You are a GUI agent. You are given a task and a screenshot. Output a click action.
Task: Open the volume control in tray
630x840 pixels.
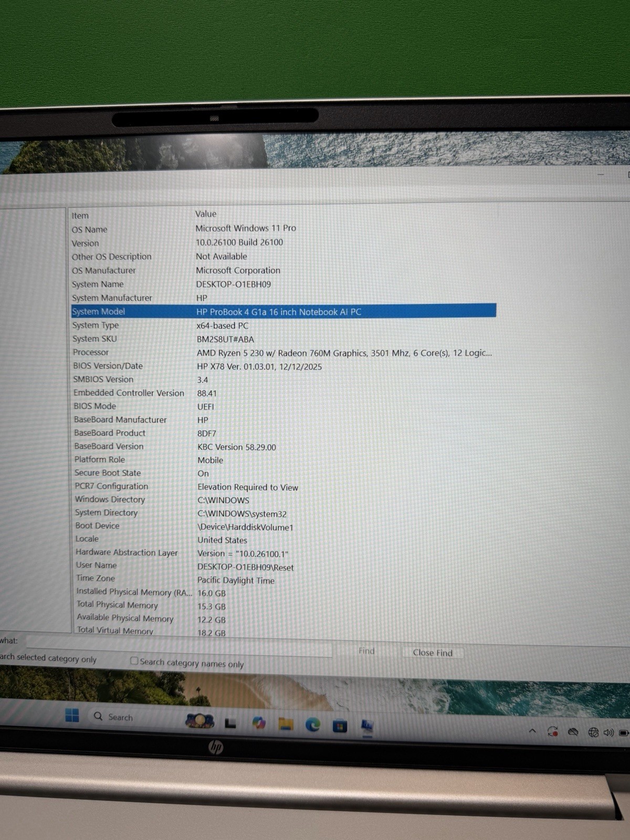[608, 732]
